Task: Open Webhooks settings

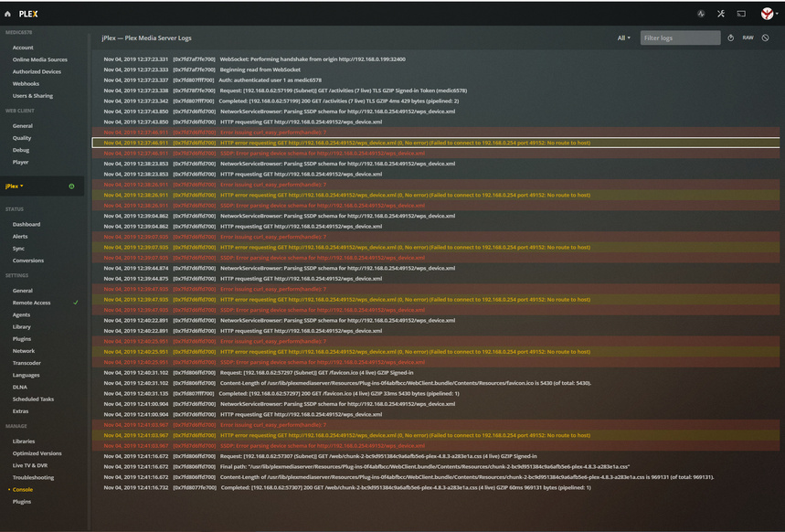Action: click(x=26, y=84)
